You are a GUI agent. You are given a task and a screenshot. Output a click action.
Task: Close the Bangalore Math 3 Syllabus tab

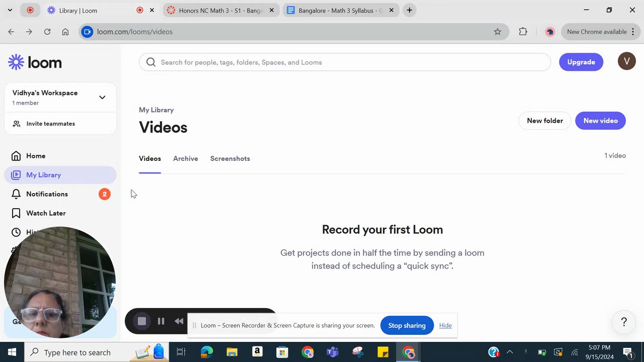[391, 10]
